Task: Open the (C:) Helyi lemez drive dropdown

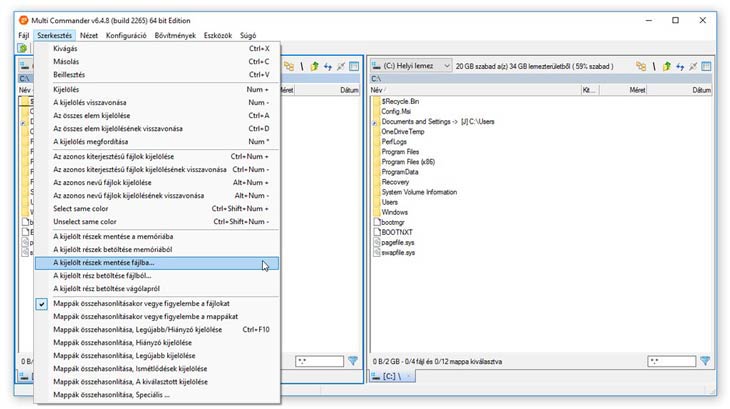Action: click(x=411, y=66)
